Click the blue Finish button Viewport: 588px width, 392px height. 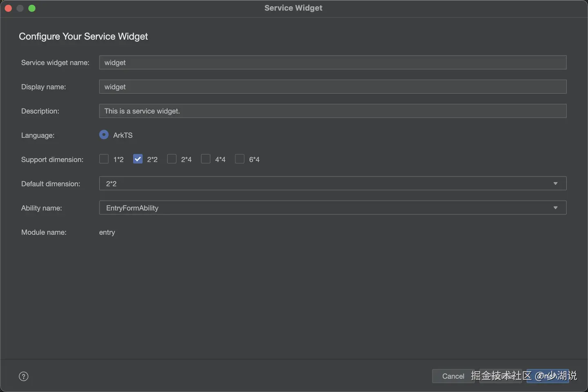click(548, 376)
